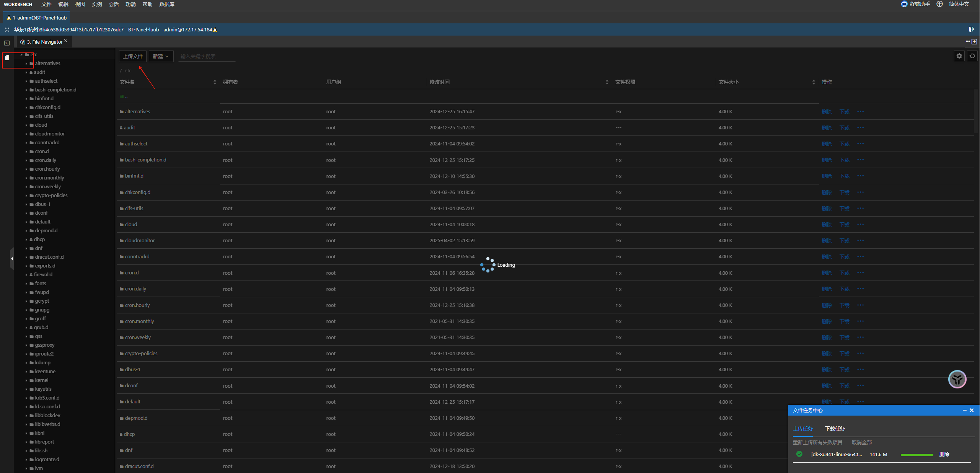The image size is (980, 473).
Task: Click 下载 link for cloudmonitor row
Action: [x=844, y=241]
